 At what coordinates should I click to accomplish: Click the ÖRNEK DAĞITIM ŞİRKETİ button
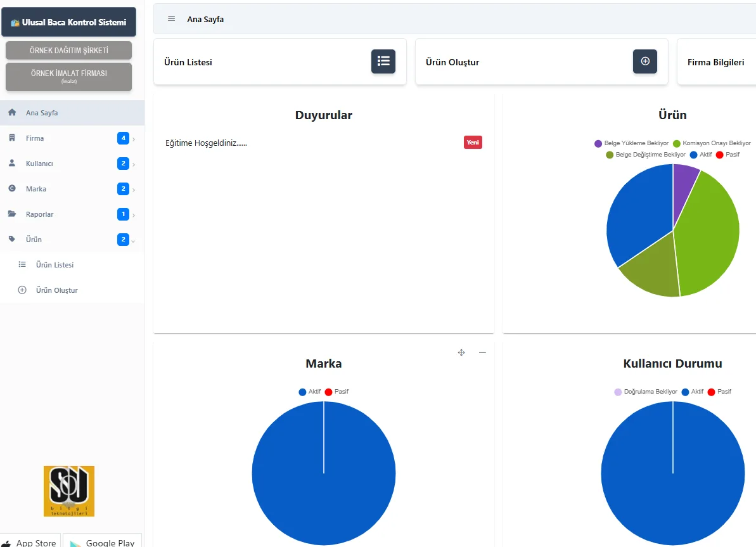(69, 50)
